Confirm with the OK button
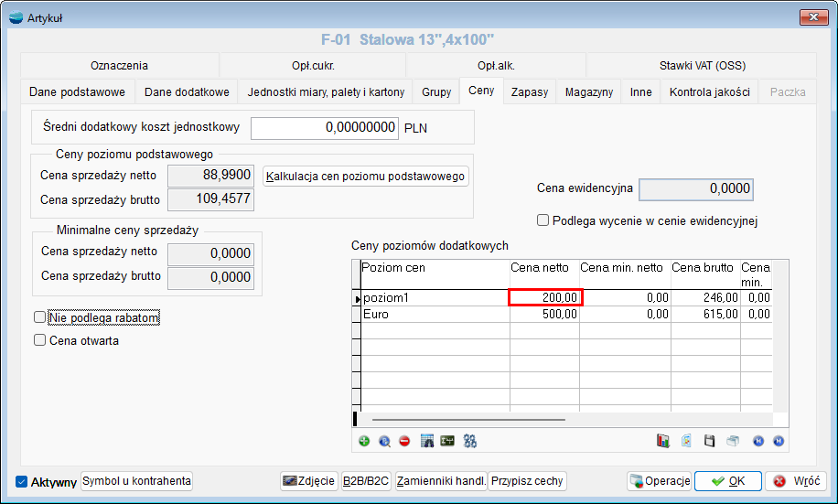Viewport: 838px width, 504px height. [727, 481]
